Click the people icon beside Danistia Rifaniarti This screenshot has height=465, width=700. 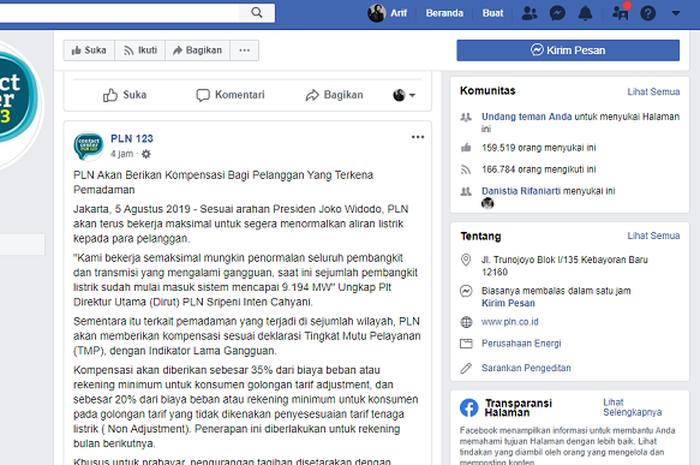coord(466,191)
